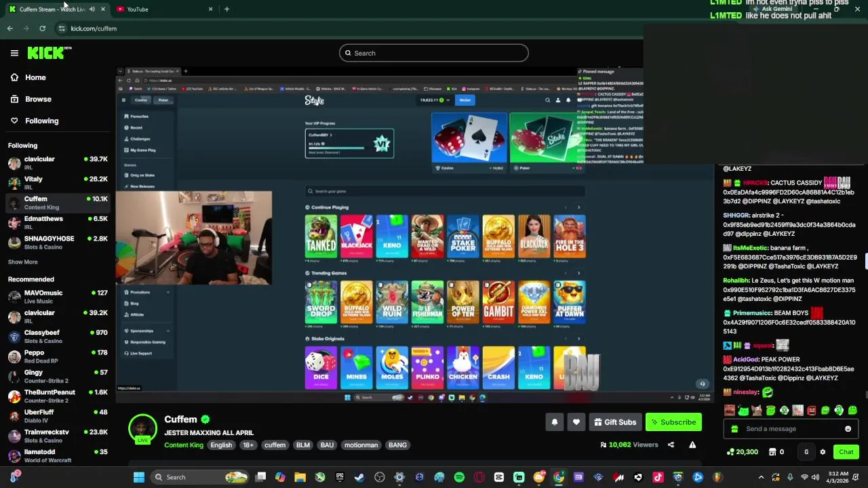Click the Windows taskbar Search box
This screenshot has width=868, height=488.
[200, 477]
